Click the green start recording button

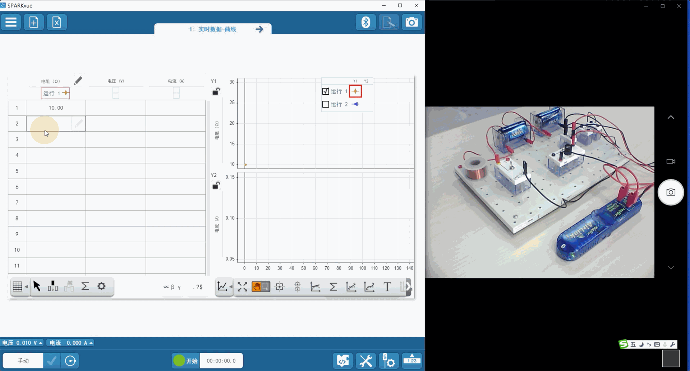pos(179,361)
